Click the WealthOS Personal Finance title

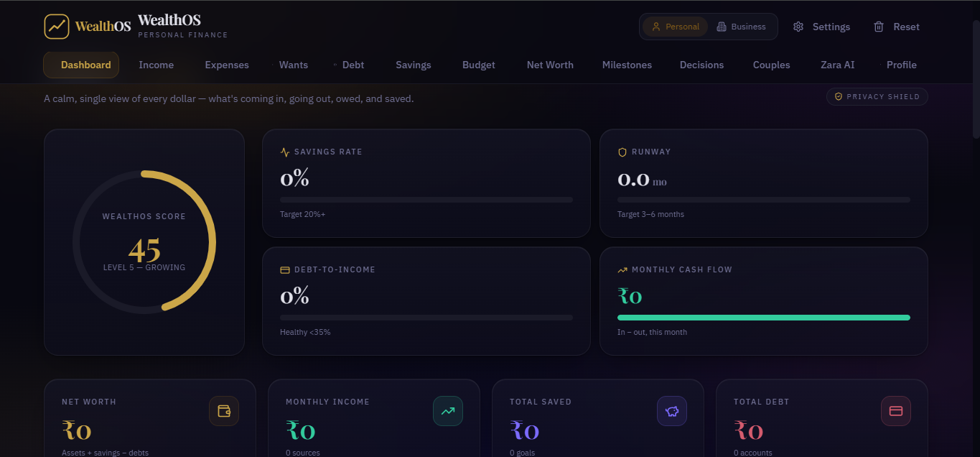point(182,26)
